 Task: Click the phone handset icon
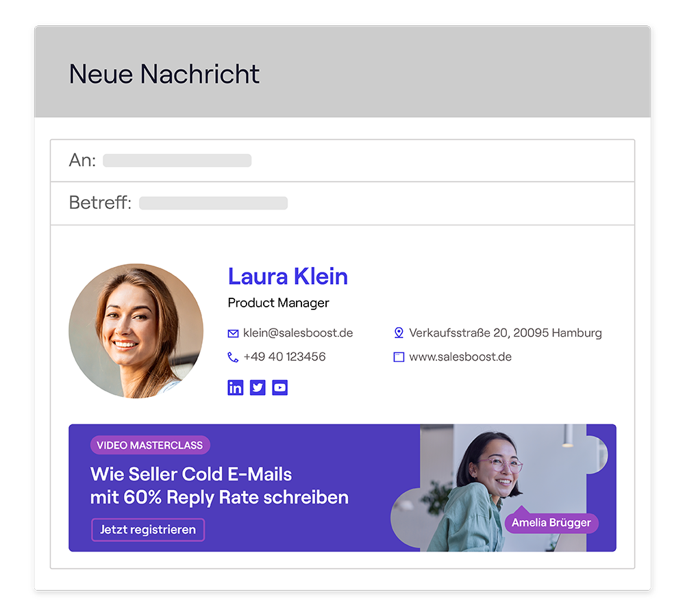click(233, 357)
